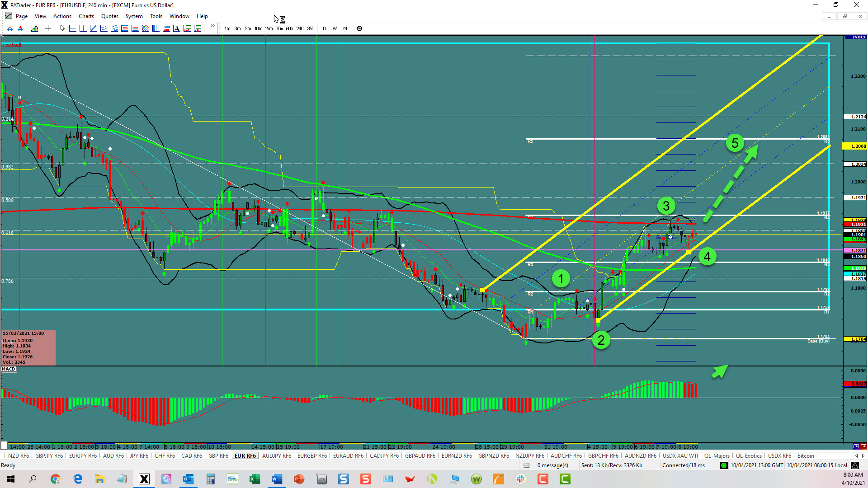Click the Windows Start button
The image size is (868, 488).
pos(11,479)
